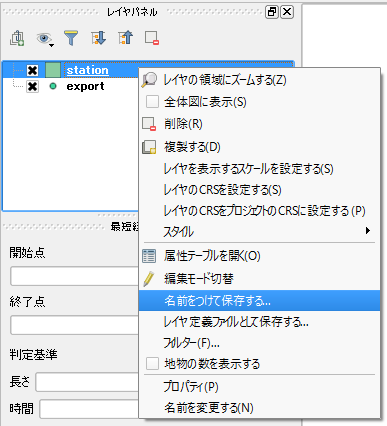Choose レイヤのCRSをプロジェクトのCRSに設定する(P)

(x=259, y=211)
